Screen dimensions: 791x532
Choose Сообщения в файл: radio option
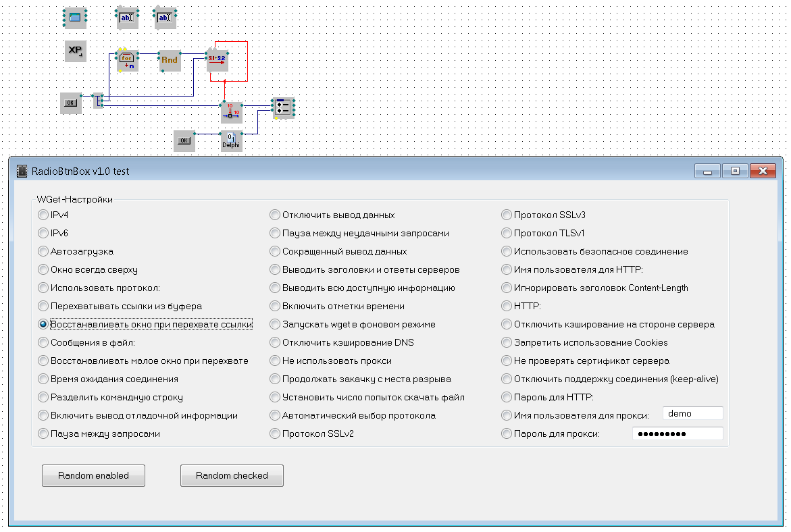point(86,342)
